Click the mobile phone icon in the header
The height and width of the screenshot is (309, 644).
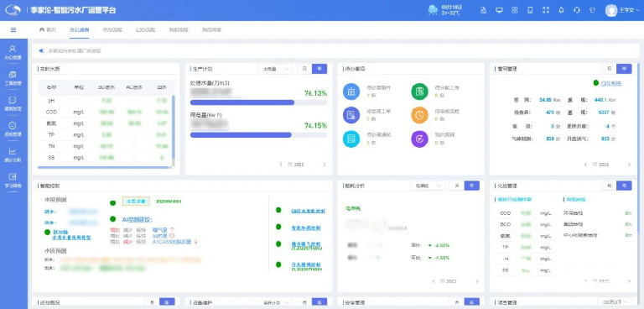click(x=530, y=10)
